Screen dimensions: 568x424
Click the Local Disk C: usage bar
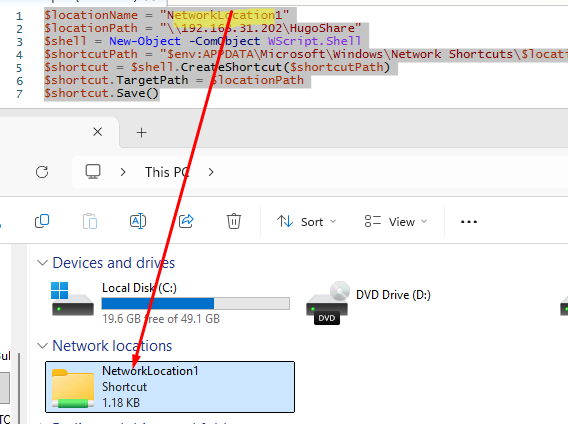196,303
